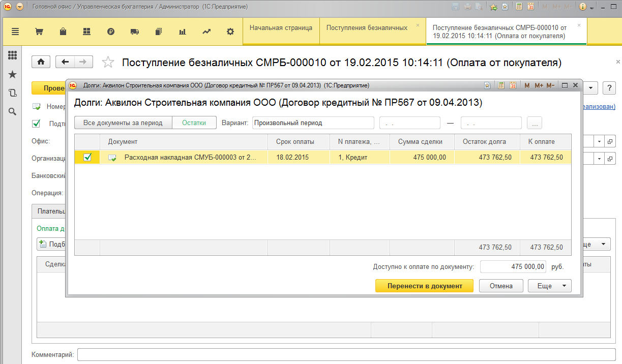The height and width of the screenshot is (364, 622).
Task: Click the search magnifier in left sidebar
Action: [x=12, y=111]
